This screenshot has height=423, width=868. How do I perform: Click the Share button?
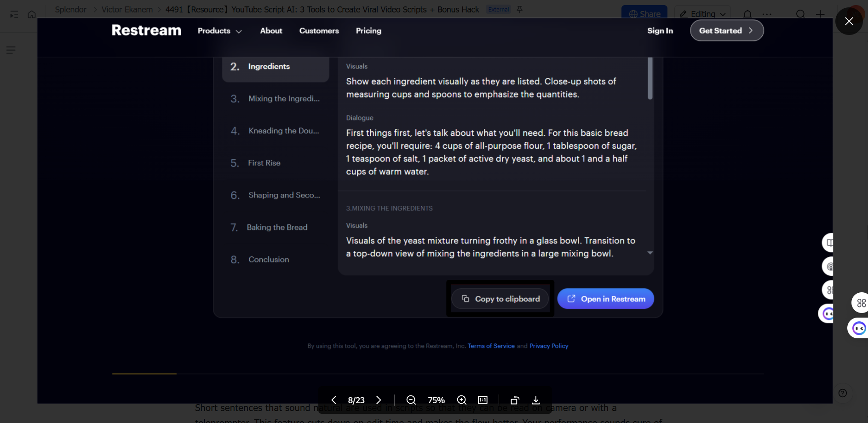pyautogui.click(x=644, y=14)
